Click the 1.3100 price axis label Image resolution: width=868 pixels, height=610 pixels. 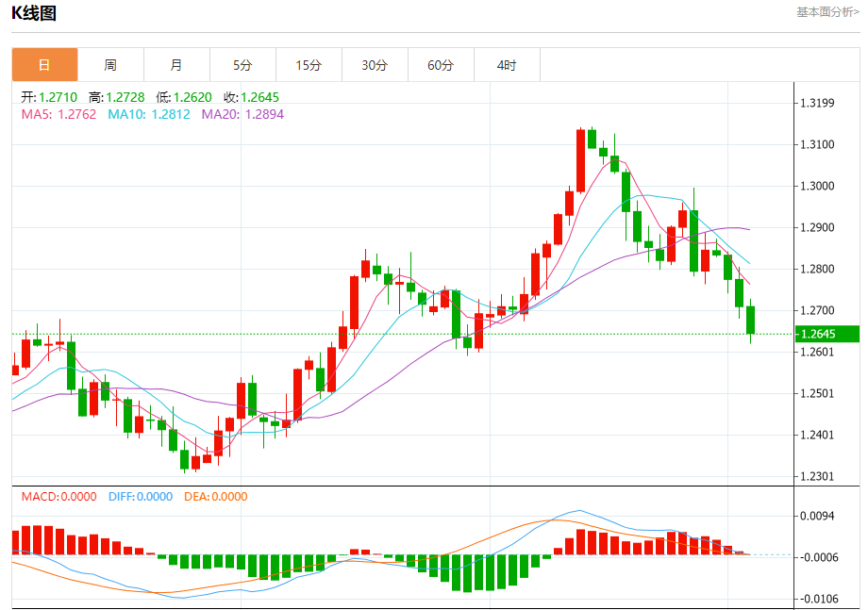pos(817,144)
